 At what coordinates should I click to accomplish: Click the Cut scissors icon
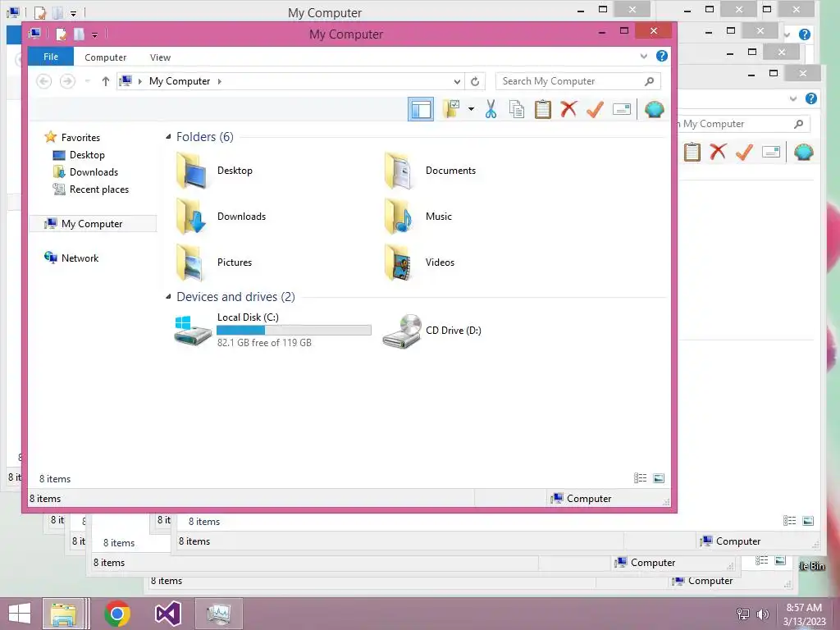click(x=491, y=109)
